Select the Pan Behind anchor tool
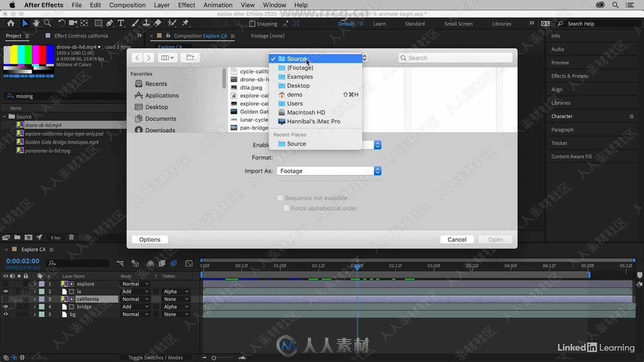The image size is (644, 362). click(x=84, y=23)
